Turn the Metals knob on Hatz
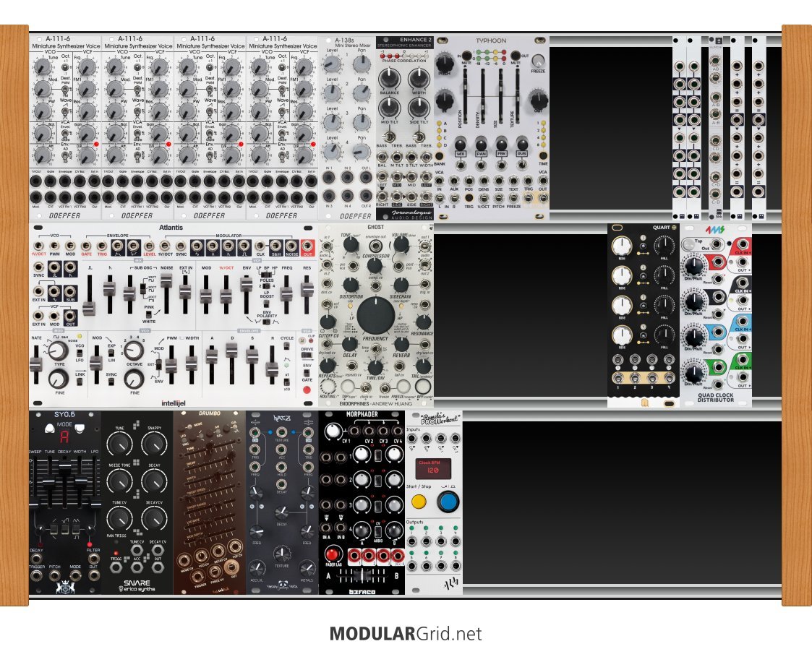 (x=307, y=569)
